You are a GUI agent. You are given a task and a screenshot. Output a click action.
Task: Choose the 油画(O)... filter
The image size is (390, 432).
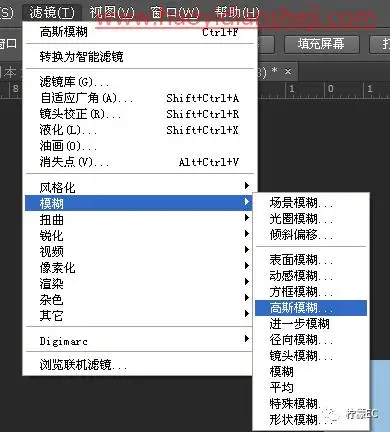click(139, 146)
